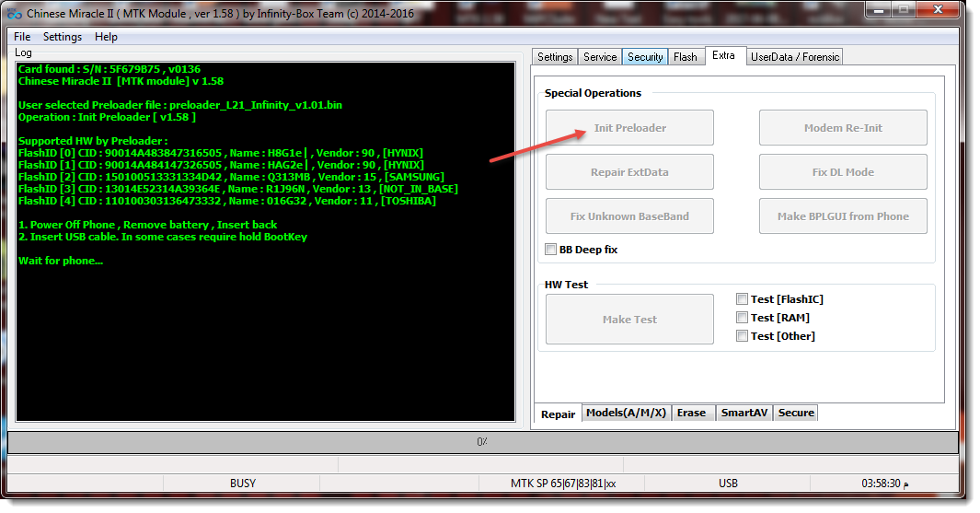The width and height of the screenshot is (980, 513).
Task: Click the 0% progress bar
Action: point(482,442)
